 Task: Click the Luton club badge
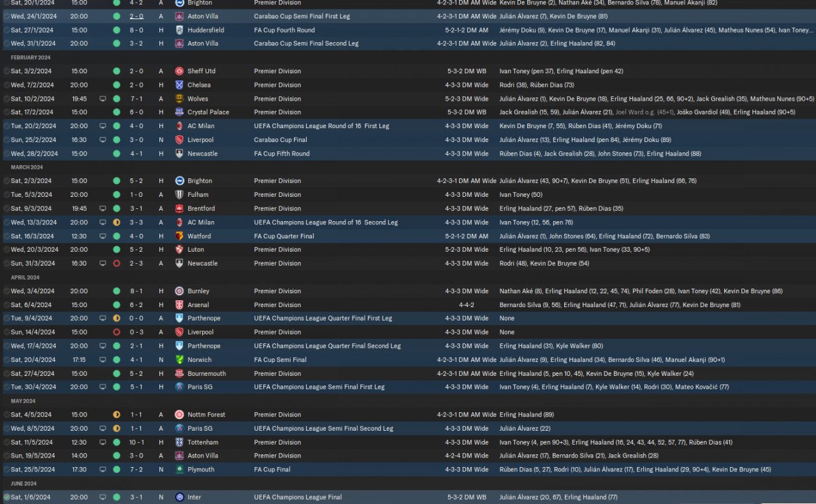coord(180,250)
